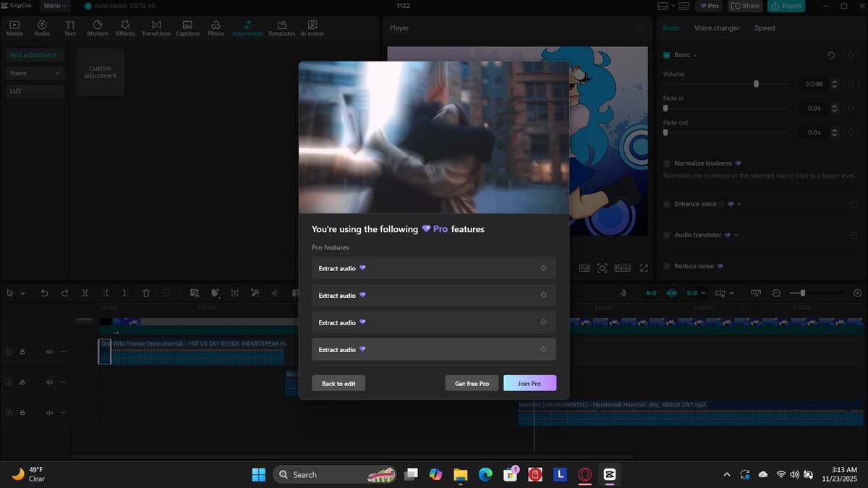The width and height of the screenshot is (868, 488).
Task: Click the player fullscreen expand icon
Action: (x=644, y=268)
